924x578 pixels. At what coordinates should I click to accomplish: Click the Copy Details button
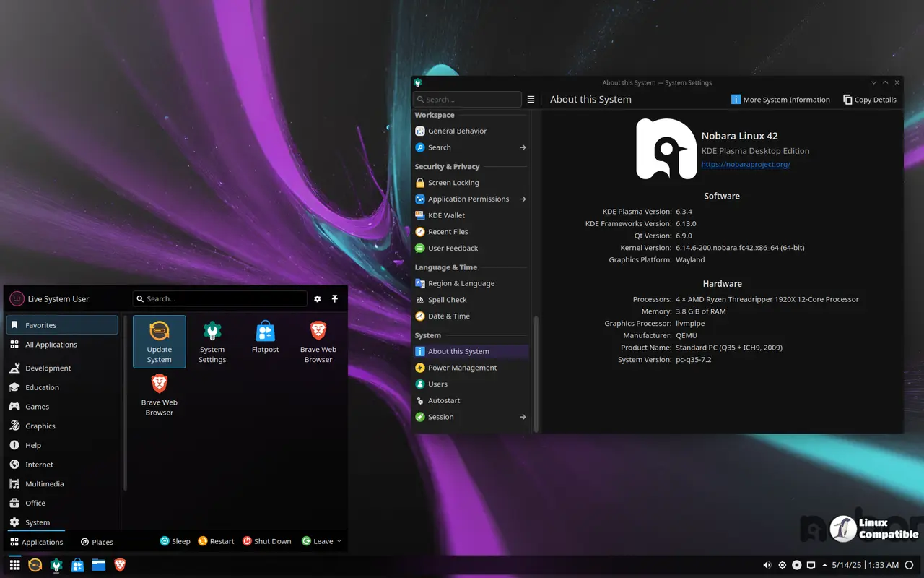click(x=869, y=100)
